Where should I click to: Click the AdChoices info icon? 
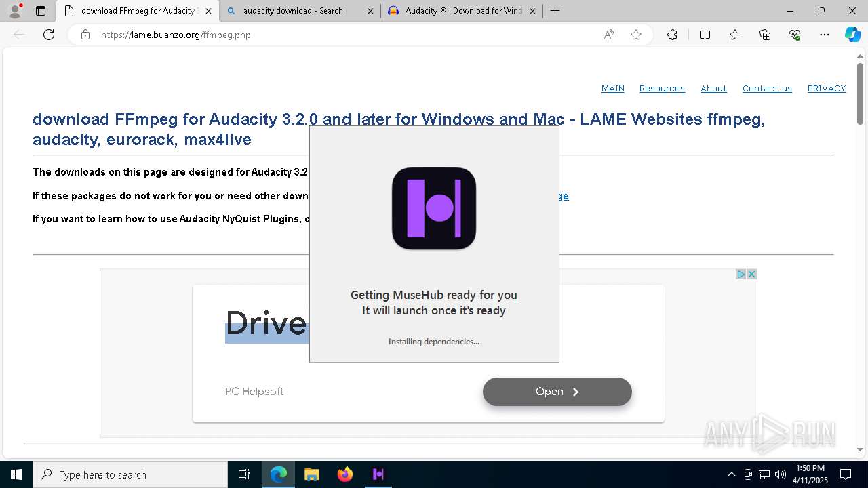point(741,274)
